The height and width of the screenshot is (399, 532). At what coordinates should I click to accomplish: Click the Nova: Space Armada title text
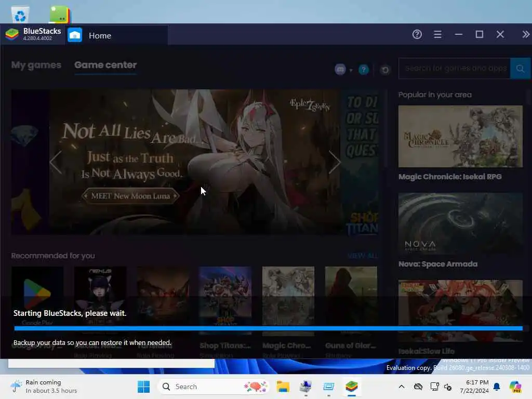click(x=437, y=264)
